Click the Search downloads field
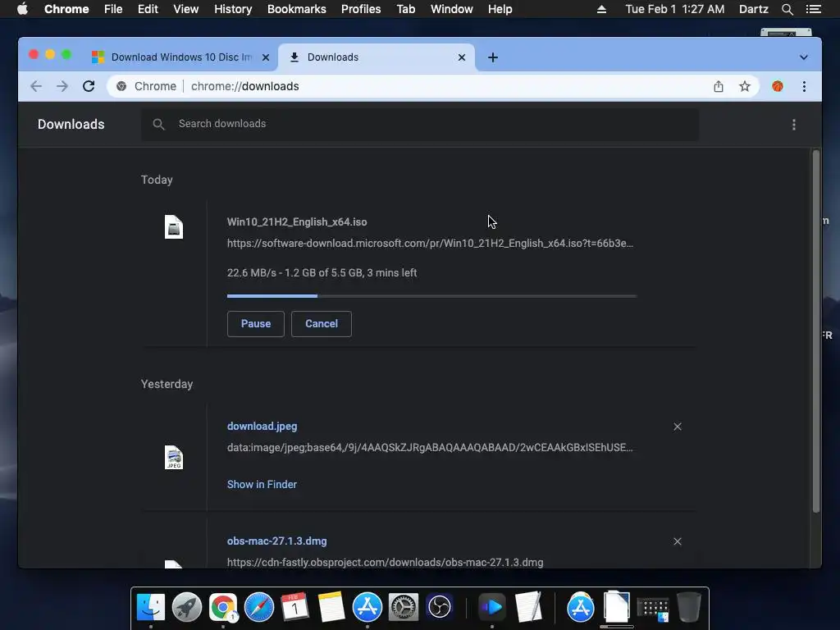 click(x=420, y=125)
